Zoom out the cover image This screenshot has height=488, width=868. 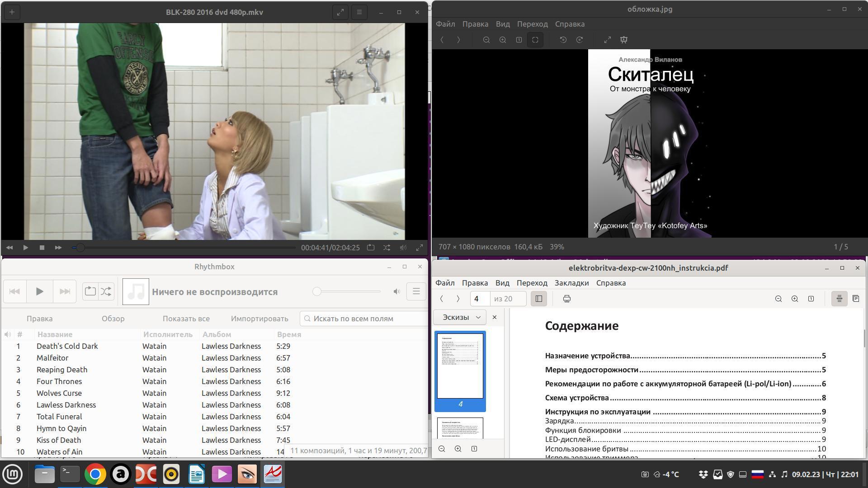(486, 40)
